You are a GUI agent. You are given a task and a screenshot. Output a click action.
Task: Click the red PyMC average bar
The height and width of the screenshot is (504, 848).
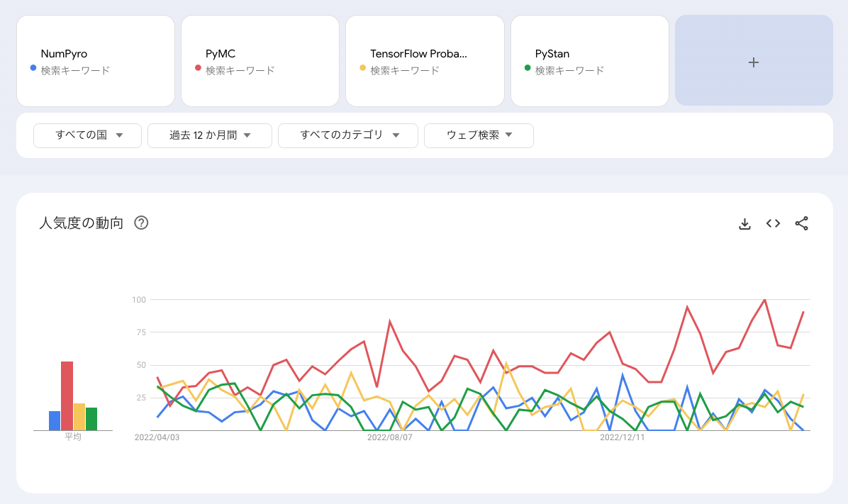(67, 396)
